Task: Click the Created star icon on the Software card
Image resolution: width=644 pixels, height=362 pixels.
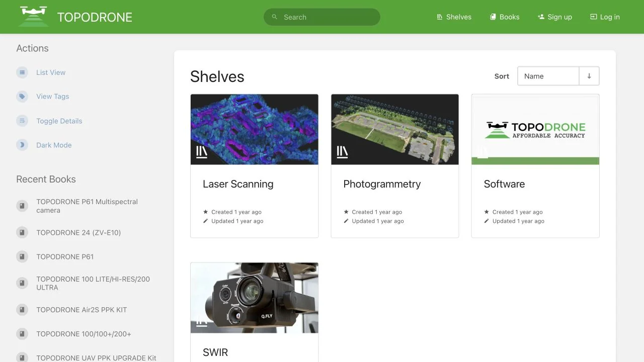Action: [487, 212]
